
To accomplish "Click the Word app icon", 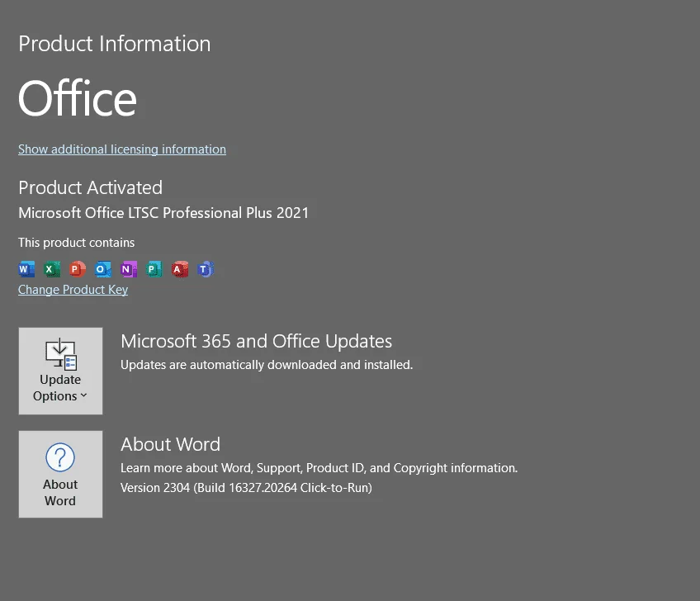I will [x=26, y=269].
